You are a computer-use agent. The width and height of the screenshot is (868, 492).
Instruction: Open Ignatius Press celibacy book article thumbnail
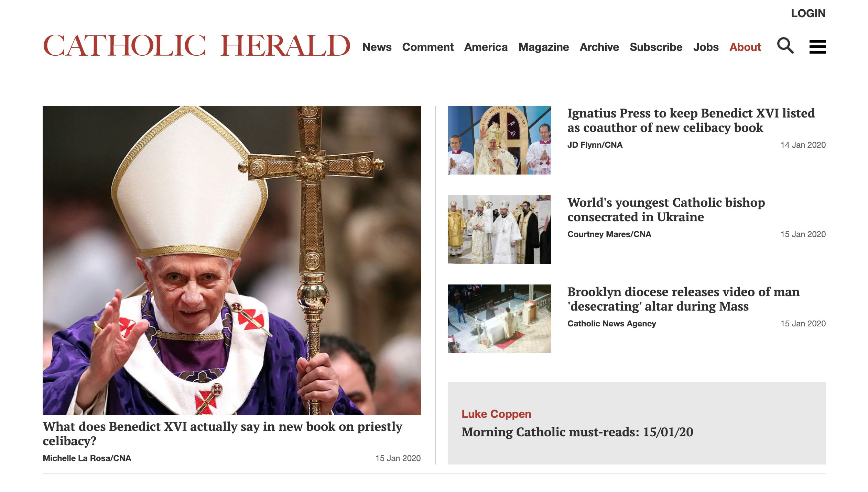pos(499,140)
